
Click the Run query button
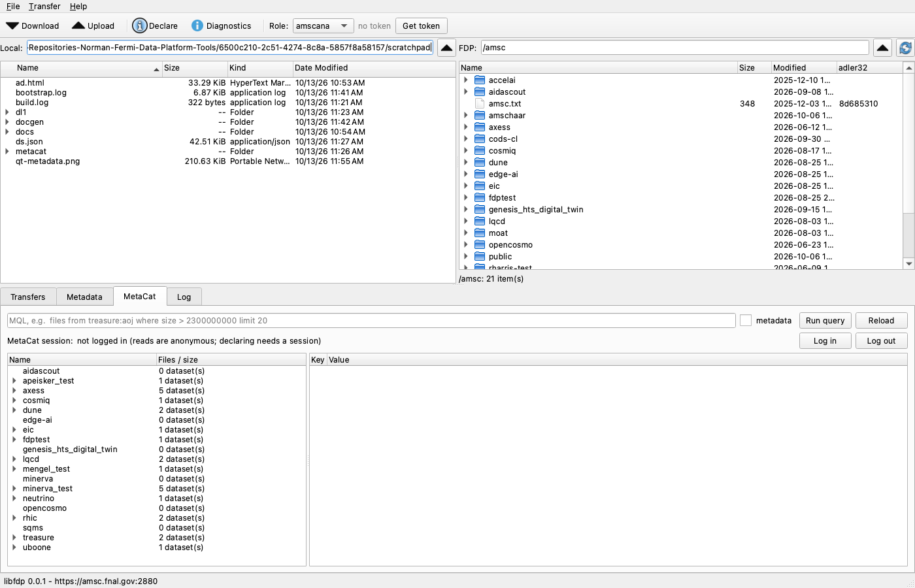(x=825, y=321)
